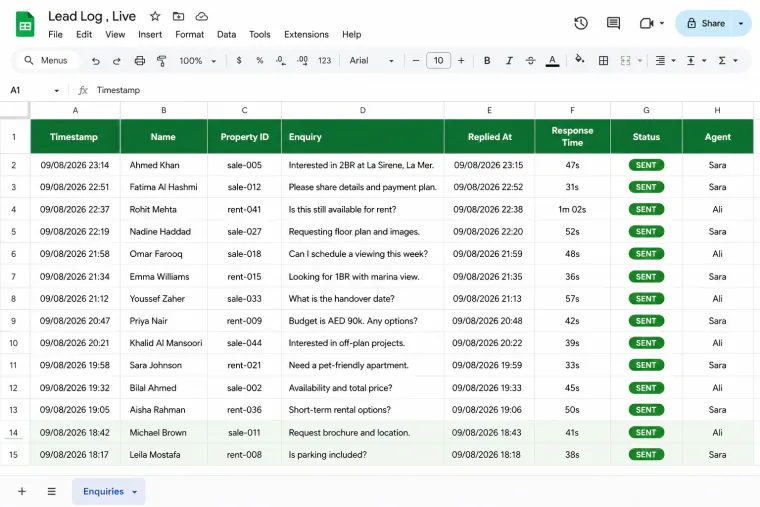Select cell with rent-036 property ID
760x507 pixels.
click(x=244, y=410)
